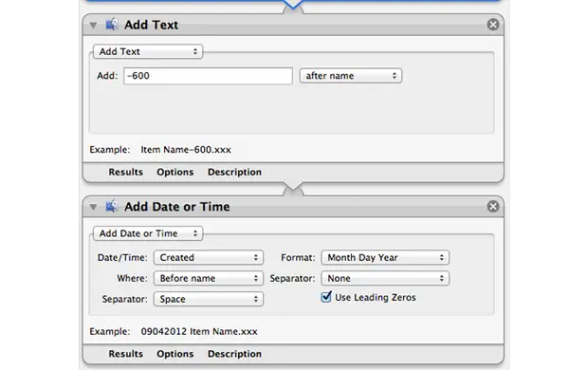Collapse the Add Text action using its disclosure triangle
The width and height of the screenshot is (588, 370).
click(93, 26)
